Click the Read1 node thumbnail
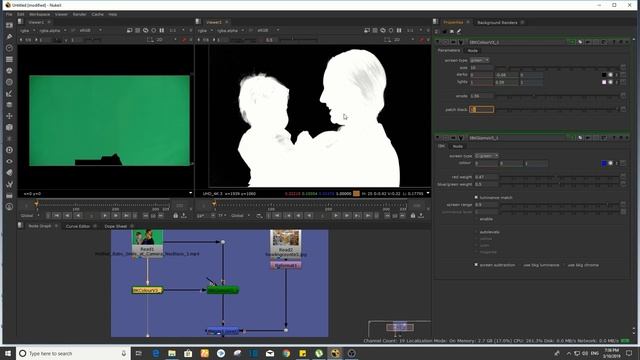 [x=147, y=237]
